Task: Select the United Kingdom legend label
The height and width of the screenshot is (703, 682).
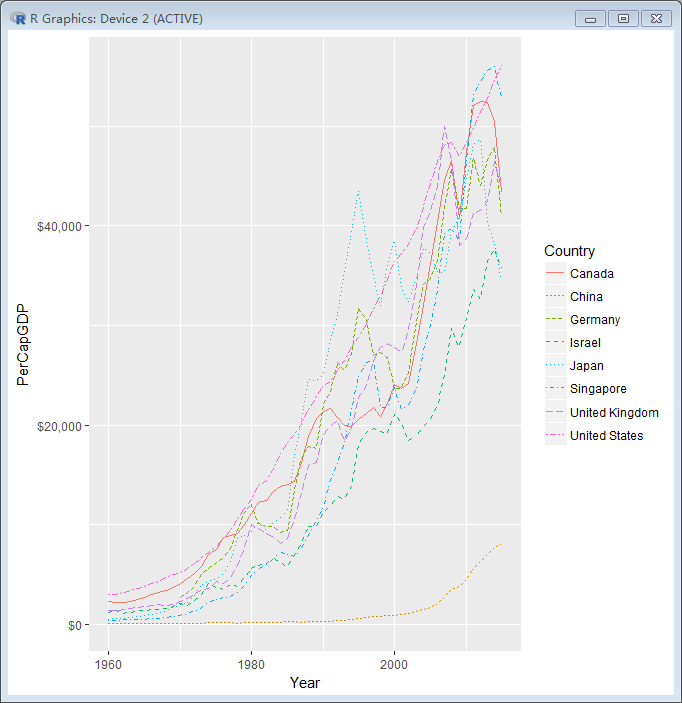Action: 614,413
